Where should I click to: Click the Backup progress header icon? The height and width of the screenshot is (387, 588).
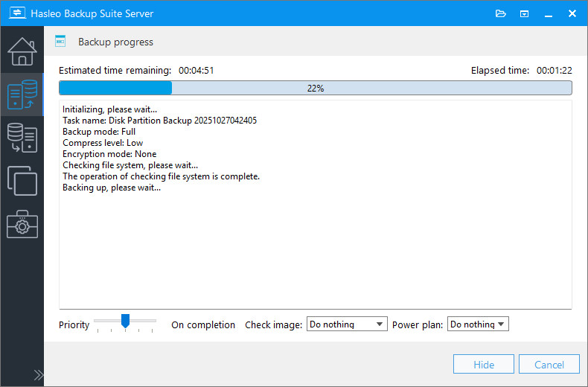[x=60, y=41]
